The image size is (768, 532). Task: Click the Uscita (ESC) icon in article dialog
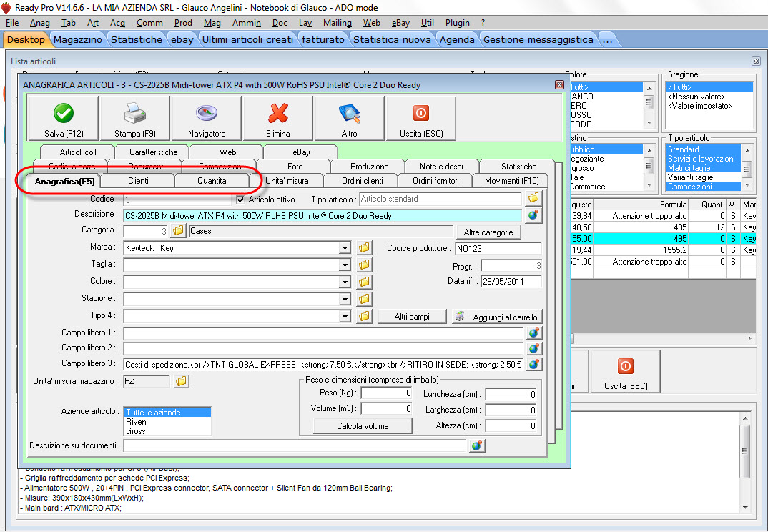tap(420, 114)
